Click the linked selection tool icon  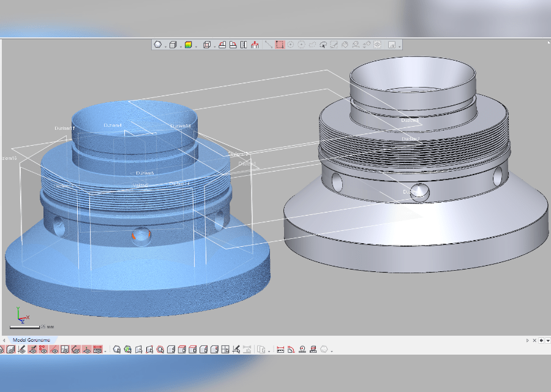tap(367, 45)
